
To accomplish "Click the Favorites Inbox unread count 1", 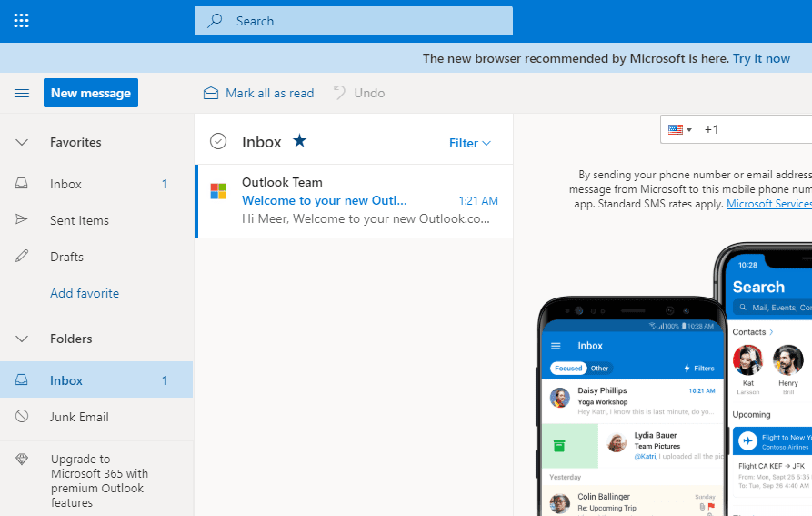I will tap(165, 184).
